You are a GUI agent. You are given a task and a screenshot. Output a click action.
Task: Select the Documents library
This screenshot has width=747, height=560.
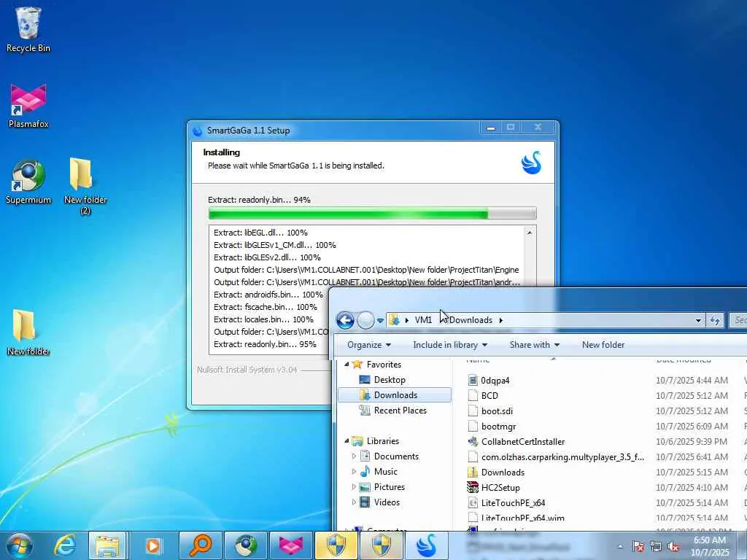coord(396,456)
